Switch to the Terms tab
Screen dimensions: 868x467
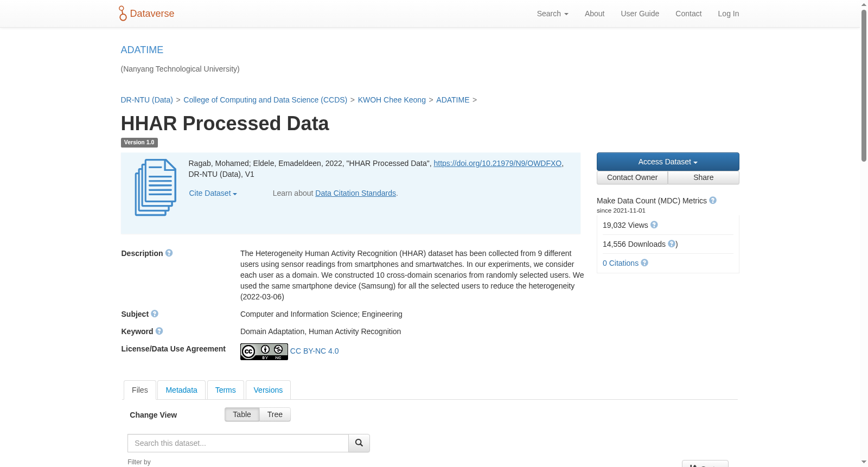point(226,390)
